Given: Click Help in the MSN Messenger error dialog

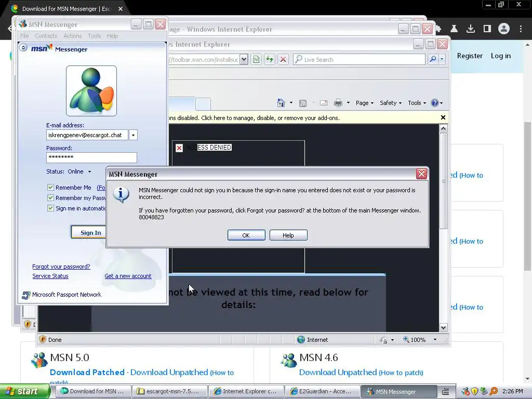Looking at the screenshot, I should click(288, 235).
